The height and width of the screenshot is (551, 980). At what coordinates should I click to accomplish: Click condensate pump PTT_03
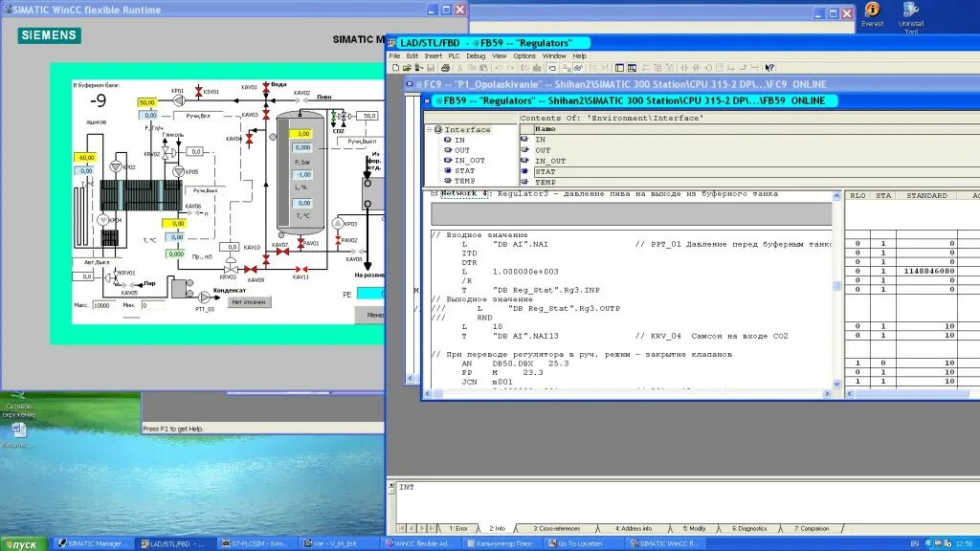pos(205,297)
